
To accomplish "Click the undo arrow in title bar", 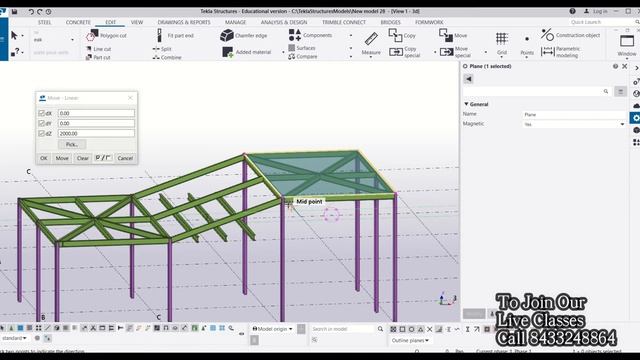I will coord(31,11).
